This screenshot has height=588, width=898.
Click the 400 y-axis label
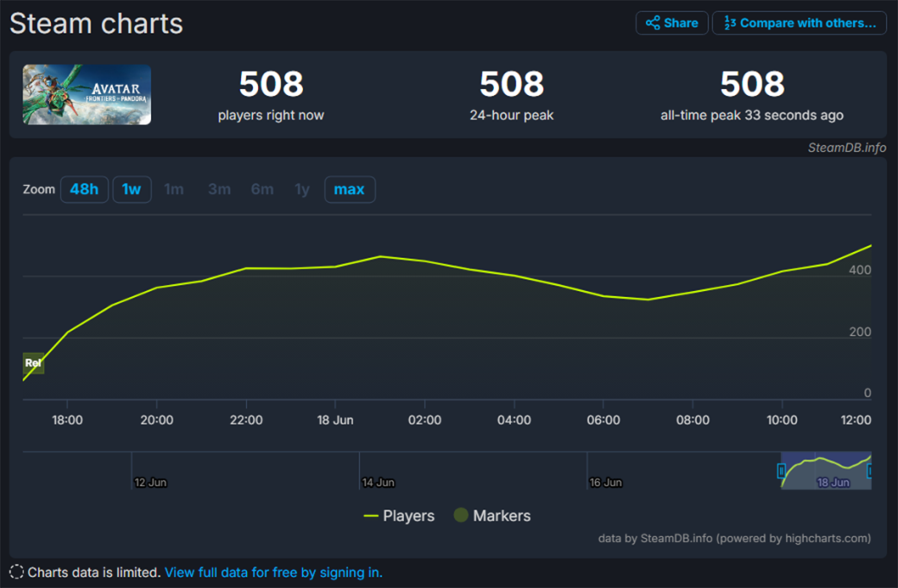[860, 269]
